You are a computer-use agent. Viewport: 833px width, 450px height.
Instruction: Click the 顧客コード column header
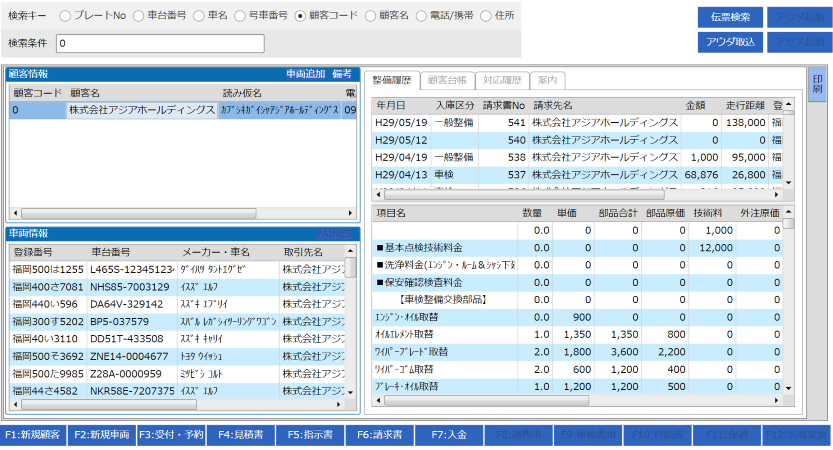(x=38, y=93)
